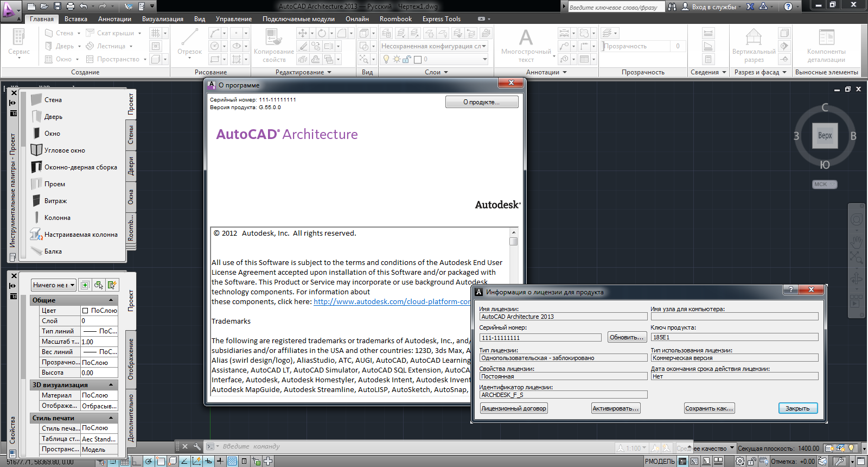Open the Вход в службы dropdown
This screenshot has height=467, width=868.
pyautogui.click(x=712, y=7)
